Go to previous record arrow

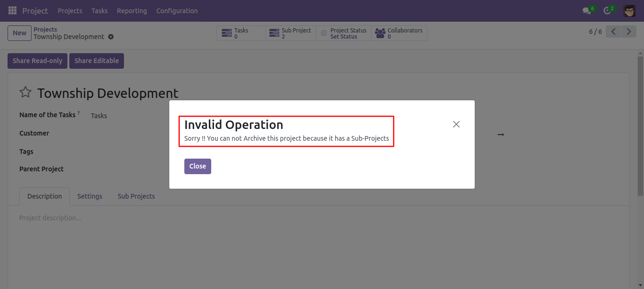[x=613, y=32]
